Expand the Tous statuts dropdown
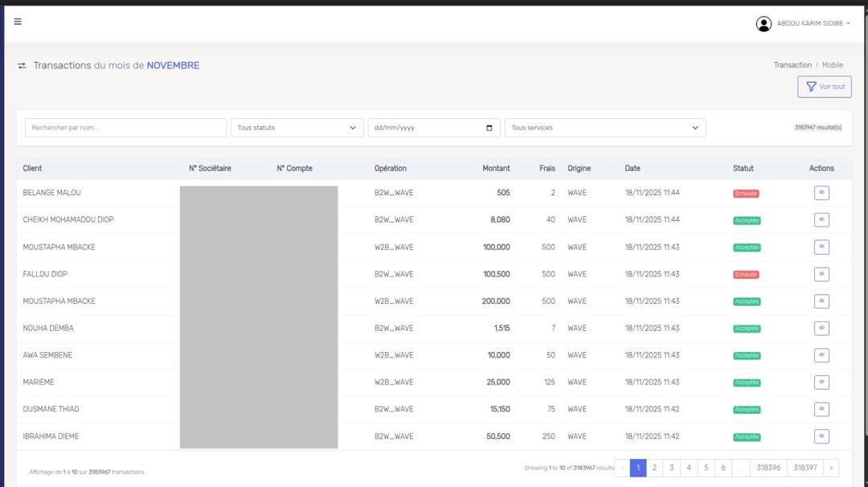Viewport: 868px width, 487px height. (x=297, y=128)
